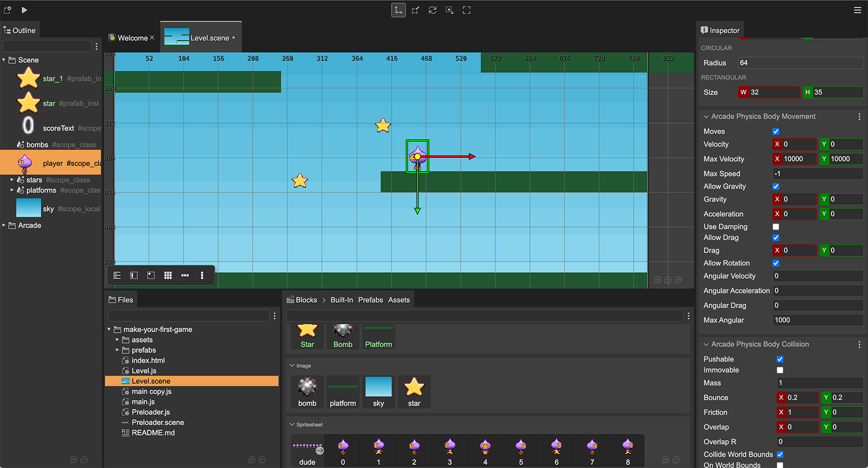This screenshot has height=468, width=868.
Task: Open Files panel options menu
Action: [x=275, y=316]
